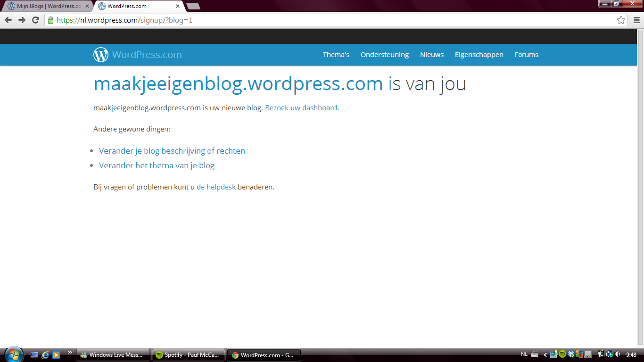Show hidden tray icons with the arrow
The width and height of the screenshot is (644, 362).
coord(545,355)
